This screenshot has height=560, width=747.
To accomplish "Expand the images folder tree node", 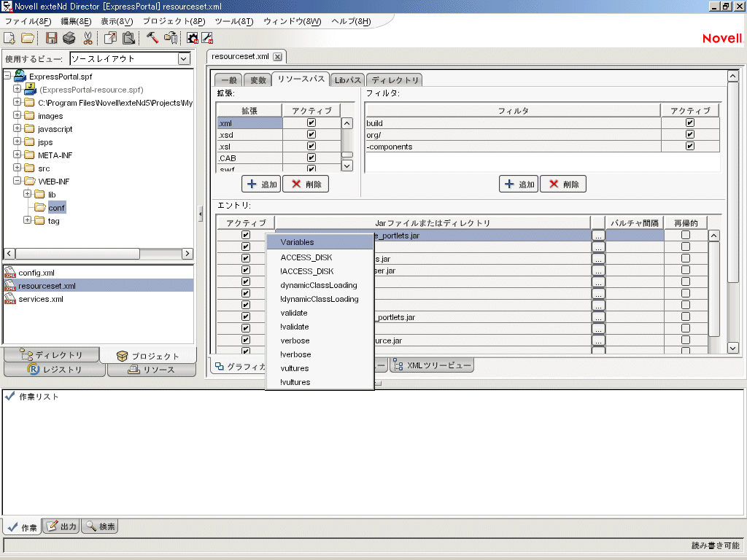I will 18,116.
